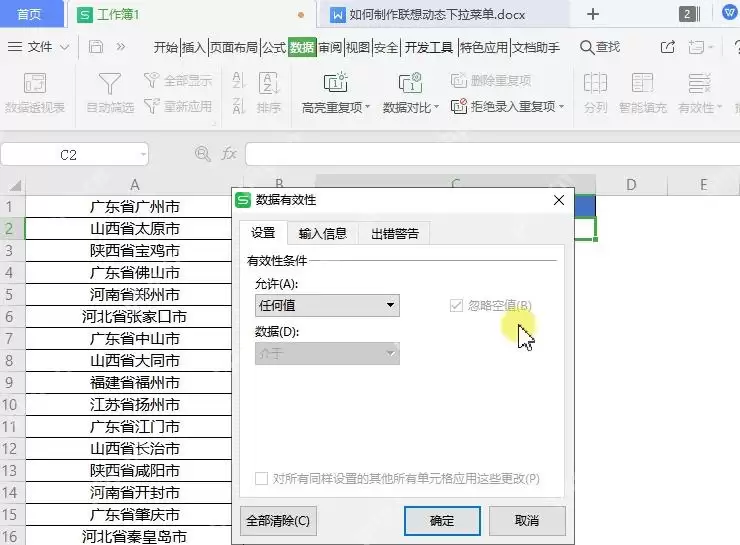Screen dimensions: 740x545
Task: Click the descending sort Z-A icon
Action: coord(239,106)
